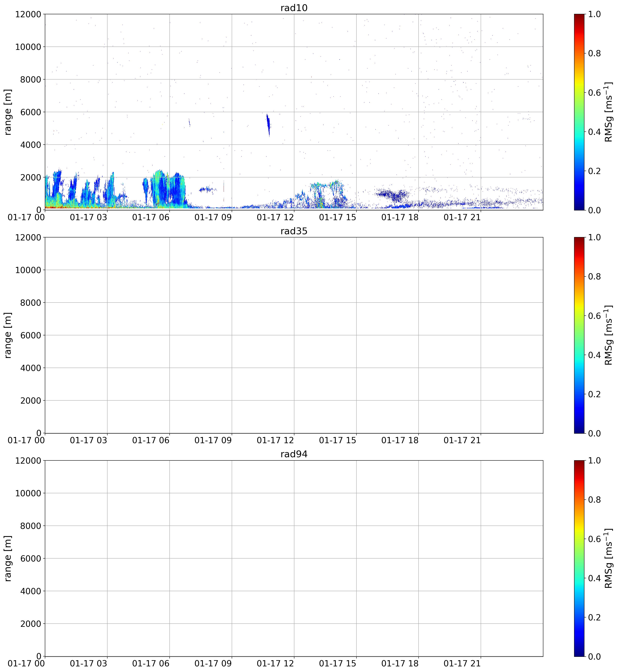
Task: Click the 01-17 06 label under rad35
Action: pyautogui.click(x=151, y=440)
